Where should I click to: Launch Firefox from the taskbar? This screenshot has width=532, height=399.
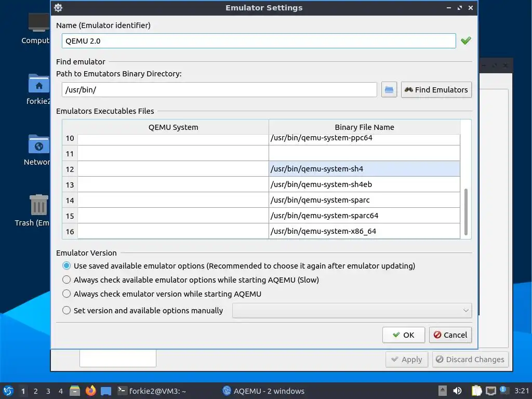click(x=90, y=391)
